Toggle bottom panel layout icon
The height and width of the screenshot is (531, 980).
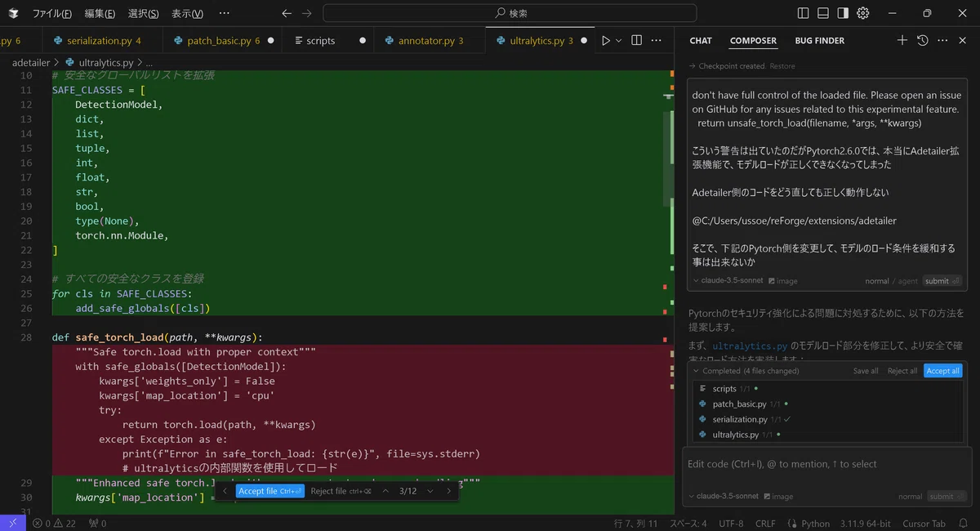(823, 13)
